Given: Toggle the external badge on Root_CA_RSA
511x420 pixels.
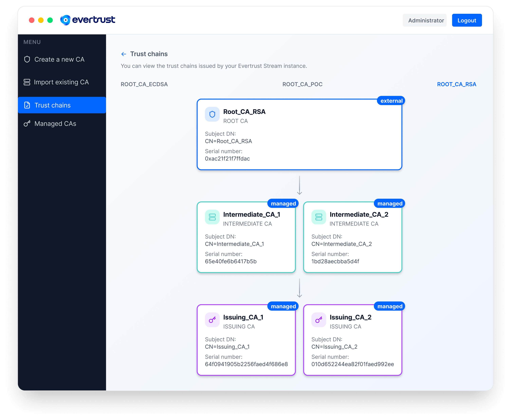Looking at the screenshot, I should (x=390, y=100).
